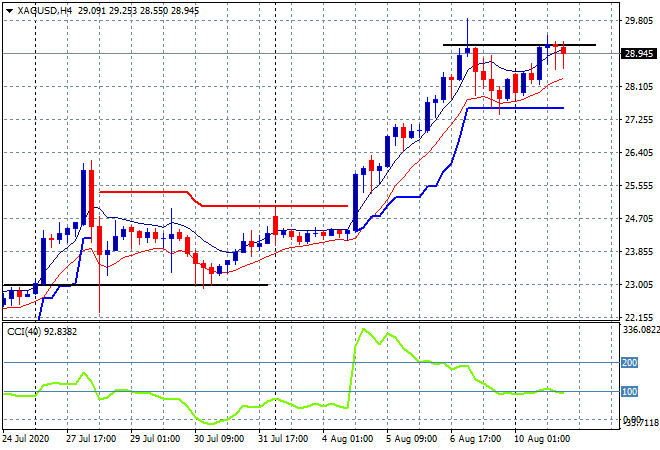Viewport: 660px width, 450px height.
Task: Select the black resistance line near 29.2
Action: 519,45
